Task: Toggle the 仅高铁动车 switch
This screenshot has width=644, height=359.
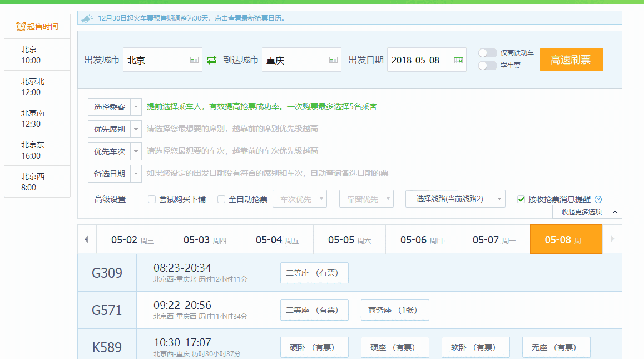Action: pos(488,53)
